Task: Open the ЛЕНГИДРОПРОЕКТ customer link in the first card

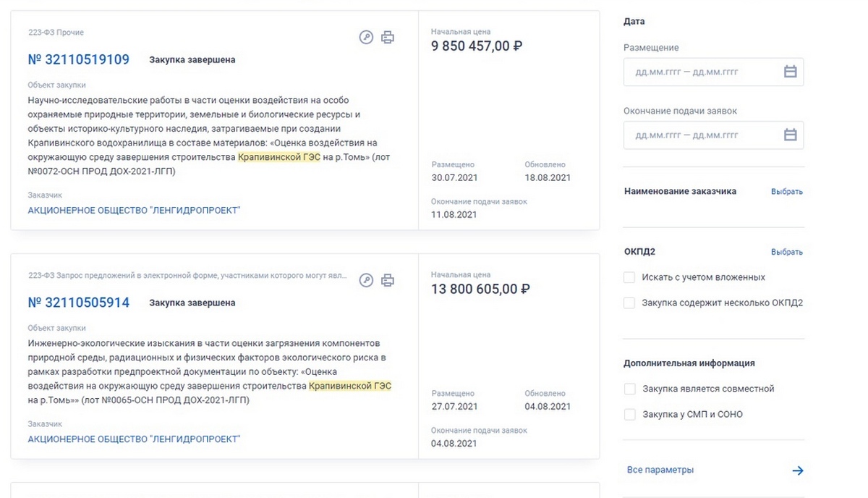Action: pos(134,210)
